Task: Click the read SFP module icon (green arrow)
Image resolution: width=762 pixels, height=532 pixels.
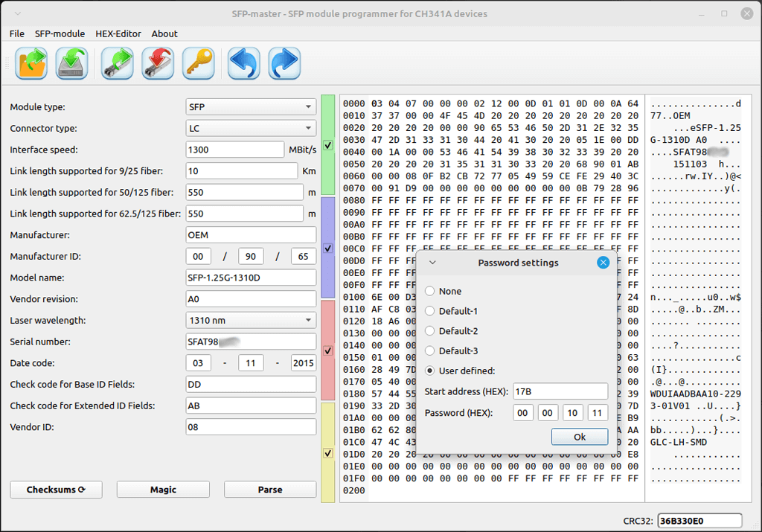Action: click(117, 63)
